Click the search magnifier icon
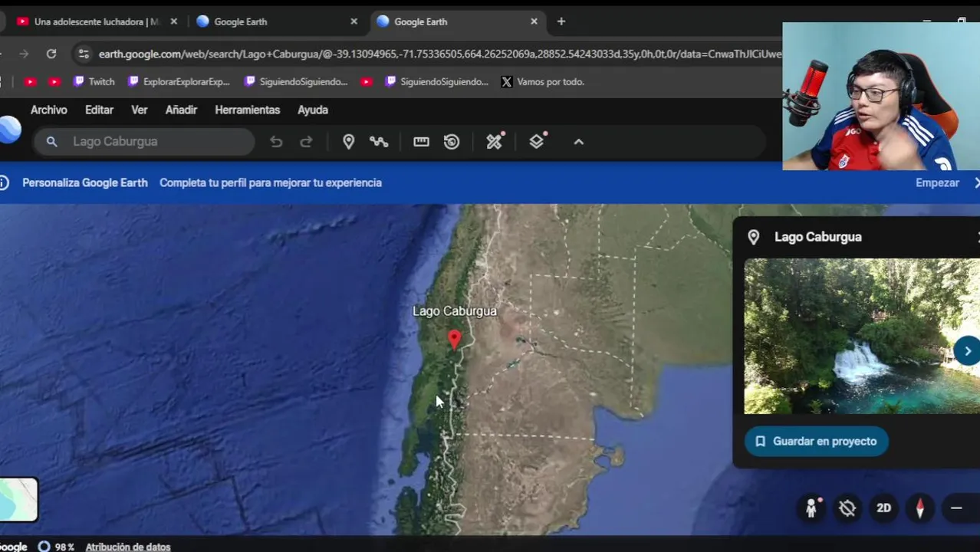 (51, 142)
